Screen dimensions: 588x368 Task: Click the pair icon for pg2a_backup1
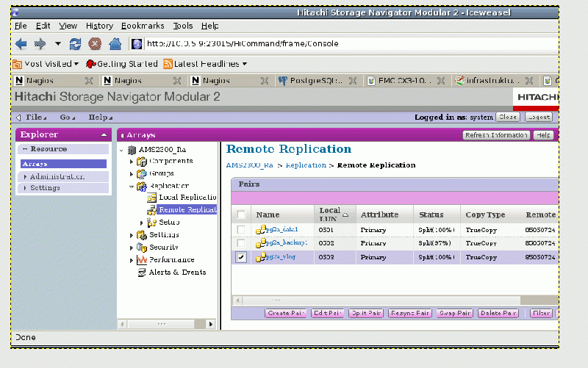tap(261, 243)
